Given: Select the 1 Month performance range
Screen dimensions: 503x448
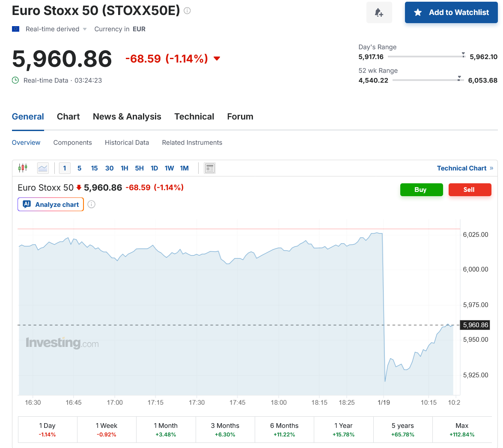Looking at the screenshot, I should pyautogui.click(x=166, y=430).
